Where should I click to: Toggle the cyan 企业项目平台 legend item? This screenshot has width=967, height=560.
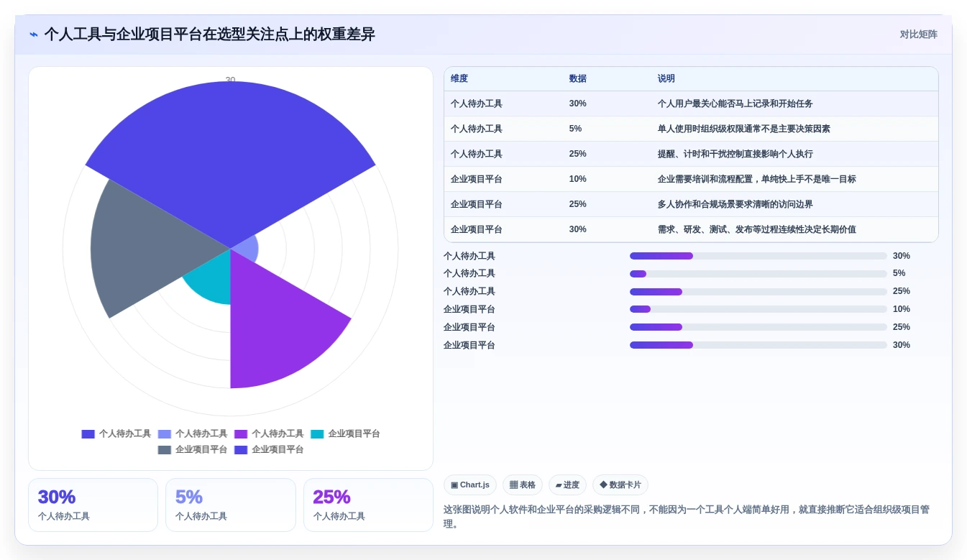(x=345, y=434)
